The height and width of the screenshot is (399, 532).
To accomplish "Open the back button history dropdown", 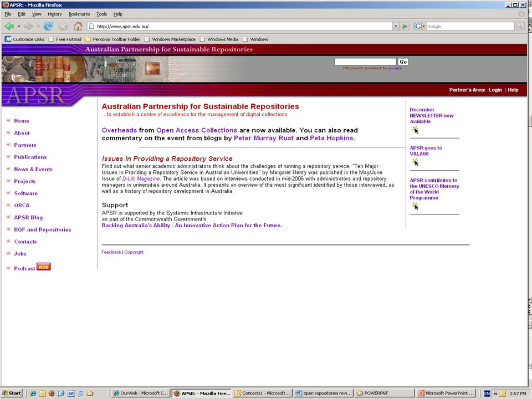I will click(19, 26).
